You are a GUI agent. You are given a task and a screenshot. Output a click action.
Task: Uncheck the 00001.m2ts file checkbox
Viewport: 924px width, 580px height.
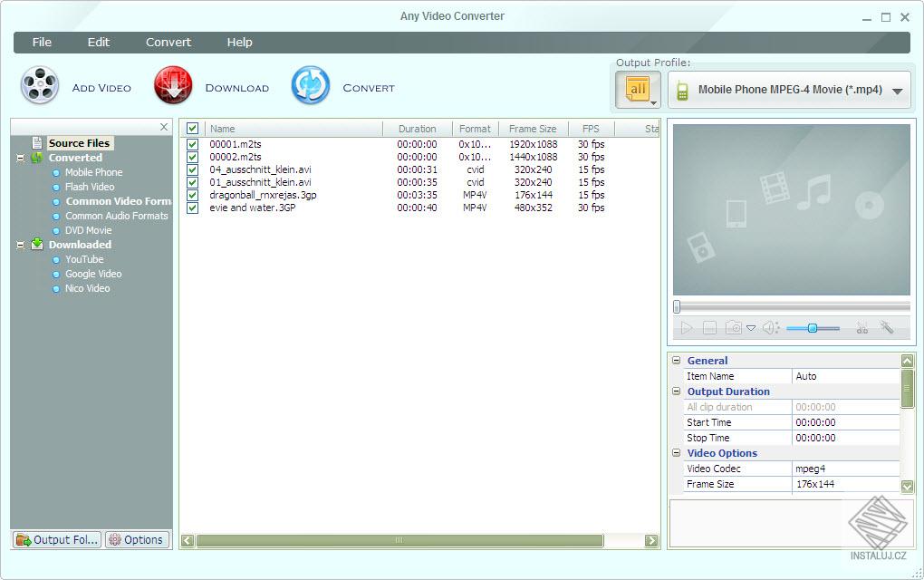tap(192, 144)
